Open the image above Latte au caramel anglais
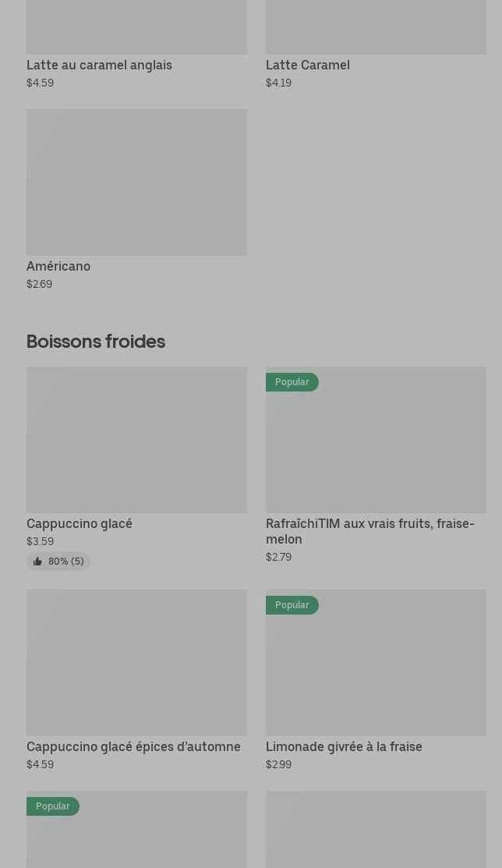The height and width of the screenshot is (868, 502). 136,27
